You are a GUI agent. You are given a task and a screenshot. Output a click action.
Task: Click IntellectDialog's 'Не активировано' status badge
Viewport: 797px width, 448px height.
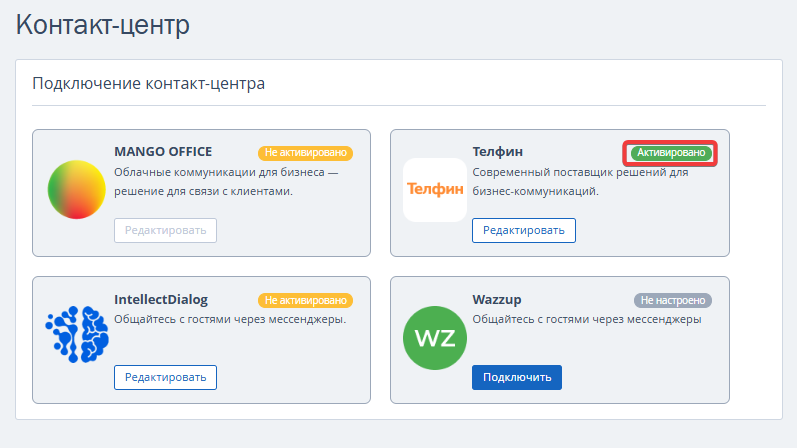click(x=306, y=300)
